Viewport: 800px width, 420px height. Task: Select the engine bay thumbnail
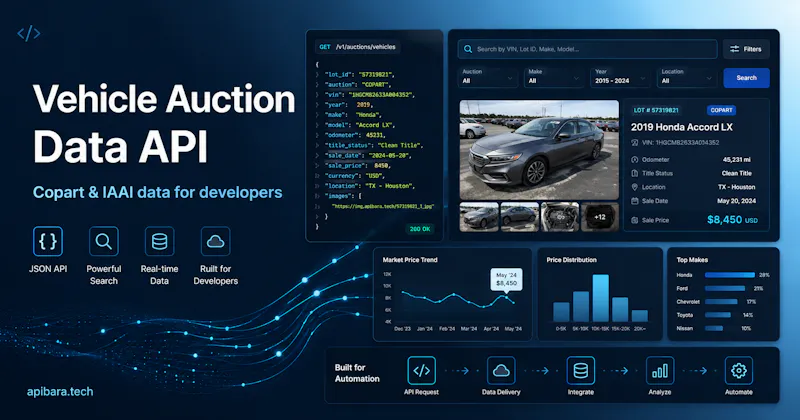pos(560,217)
